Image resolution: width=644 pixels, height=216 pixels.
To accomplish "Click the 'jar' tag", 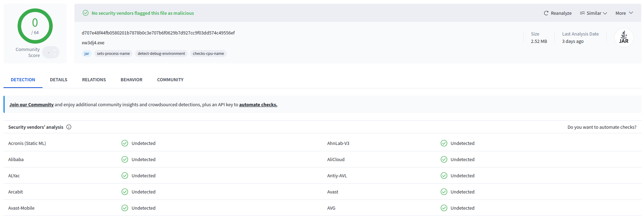I will (x=87, y=53).
